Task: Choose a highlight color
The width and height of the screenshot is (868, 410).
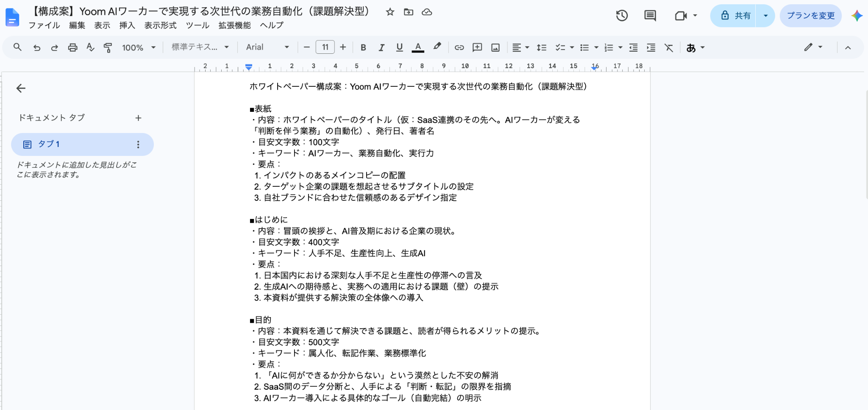Action: click(x=437, y=47)
